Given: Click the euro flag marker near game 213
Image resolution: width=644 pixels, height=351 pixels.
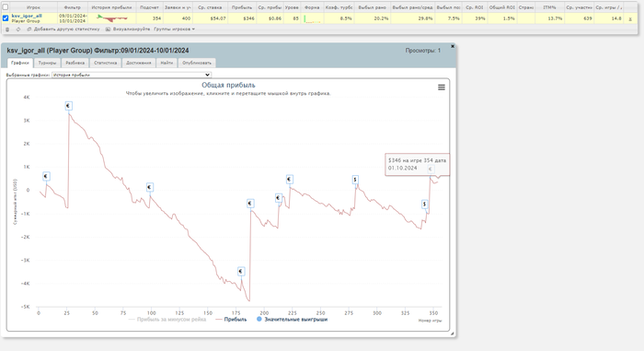Looking at the screenshot, I should (279, 198).
